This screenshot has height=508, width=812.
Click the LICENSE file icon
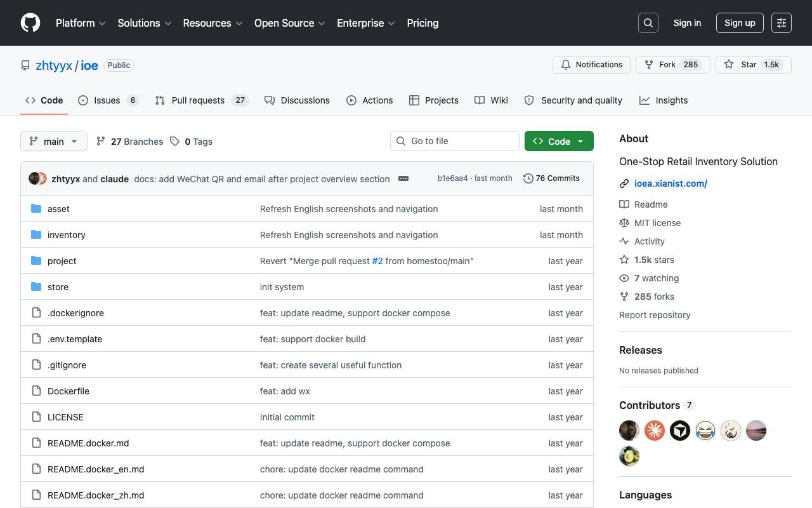tap(36, 417)
